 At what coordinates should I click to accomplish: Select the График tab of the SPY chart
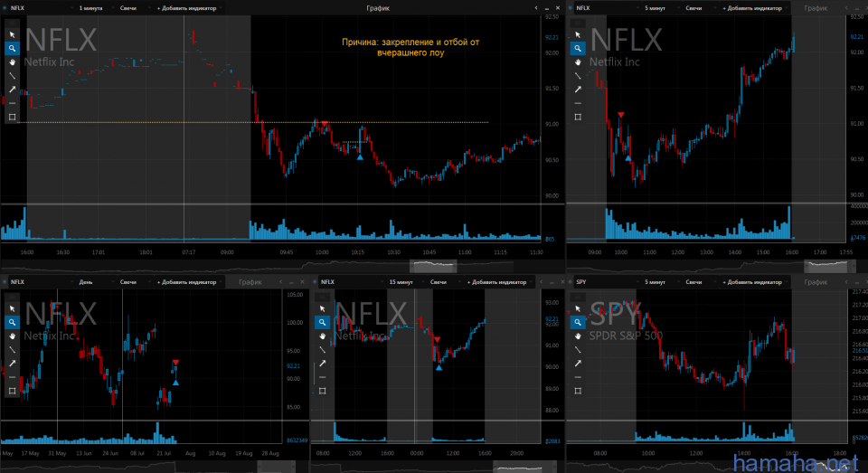tap(816, 282)
